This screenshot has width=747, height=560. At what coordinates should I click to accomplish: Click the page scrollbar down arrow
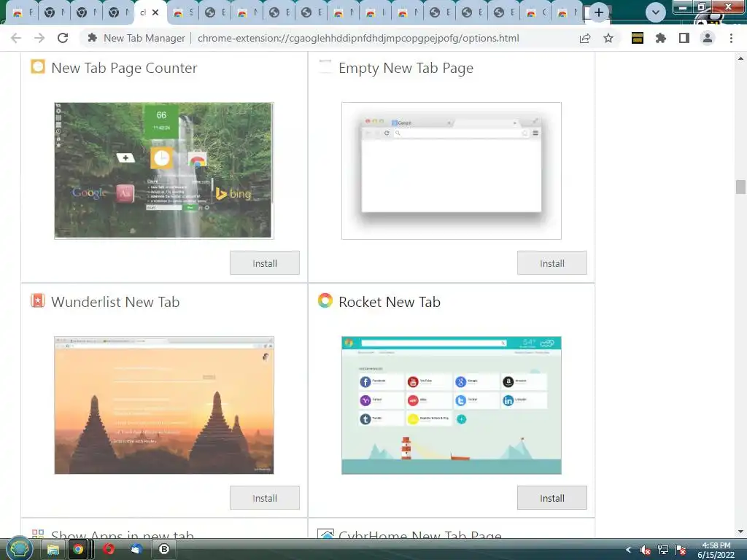point(740,532)
